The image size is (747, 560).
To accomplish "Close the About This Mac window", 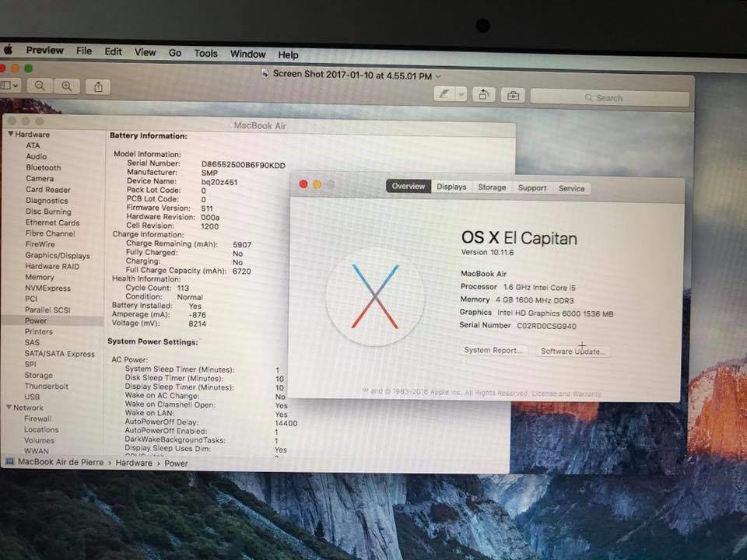I will (x=303, y=184).
